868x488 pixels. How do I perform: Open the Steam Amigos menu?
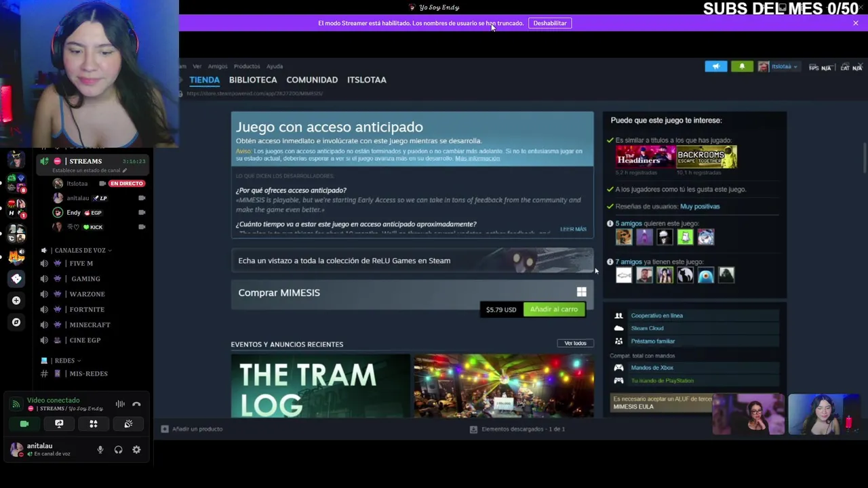[218, 66]
